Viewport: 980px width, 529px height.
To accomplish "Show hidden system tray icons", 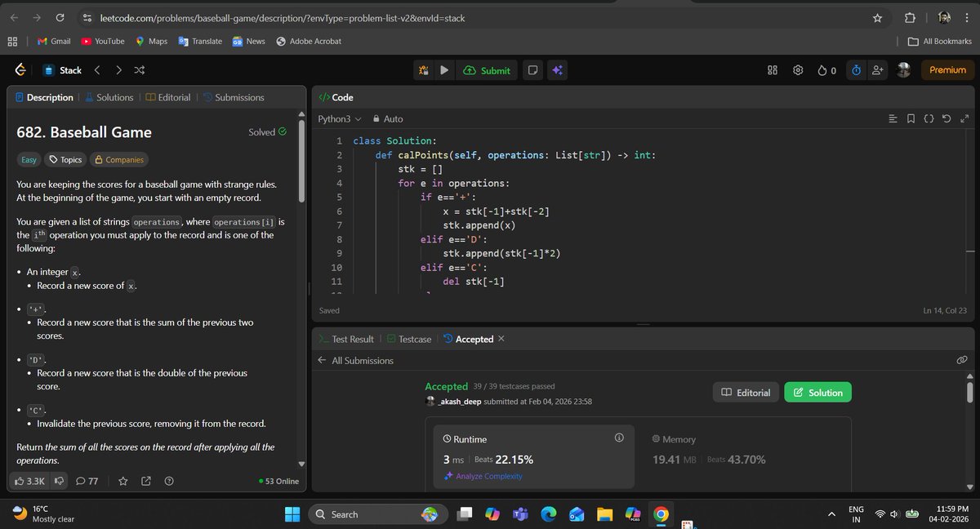I will (832, 513).
